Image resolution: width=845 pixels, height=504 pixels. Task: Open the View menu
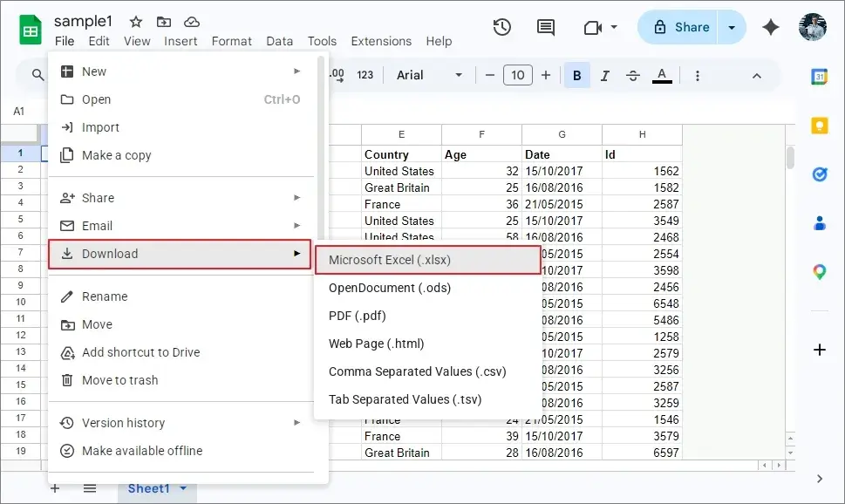point(137,41)
